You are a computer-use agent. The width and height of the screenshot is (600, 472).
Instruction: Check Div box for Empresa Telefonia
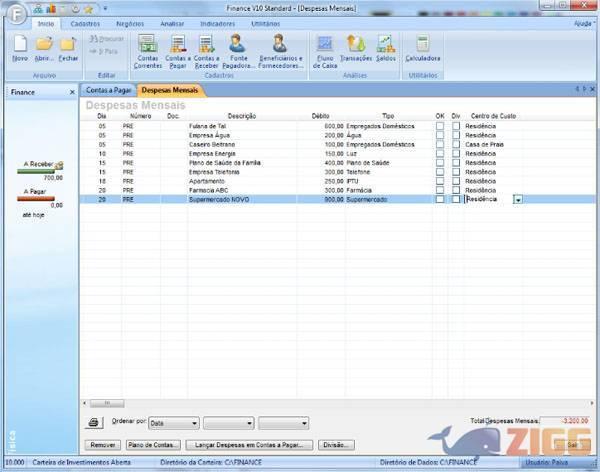[456, 172]
